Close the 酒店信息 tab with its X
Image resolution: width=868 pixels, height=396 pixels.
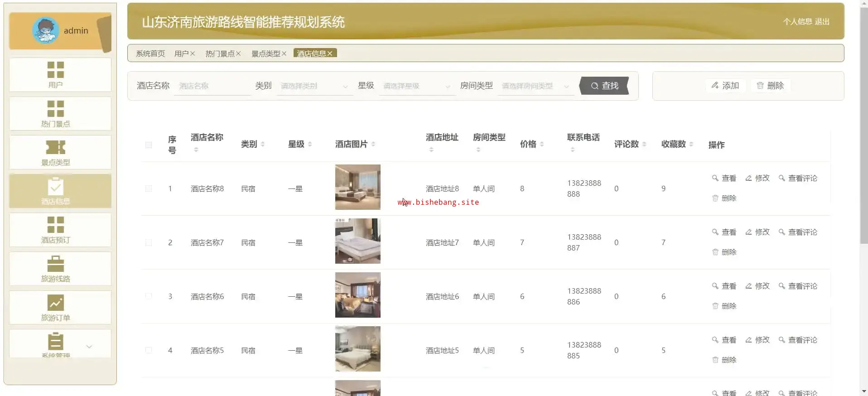click(330, 53)
